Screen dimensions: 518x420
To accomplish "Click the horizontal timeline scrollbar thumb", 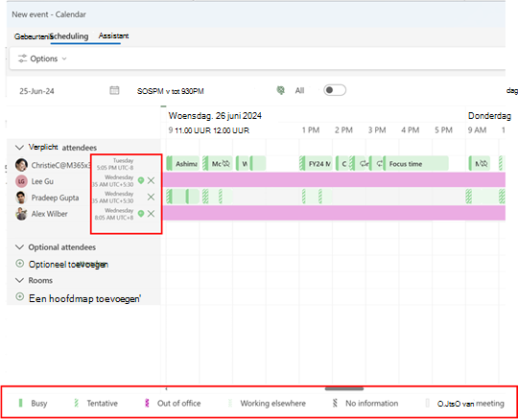I will (x=344, y=388).
